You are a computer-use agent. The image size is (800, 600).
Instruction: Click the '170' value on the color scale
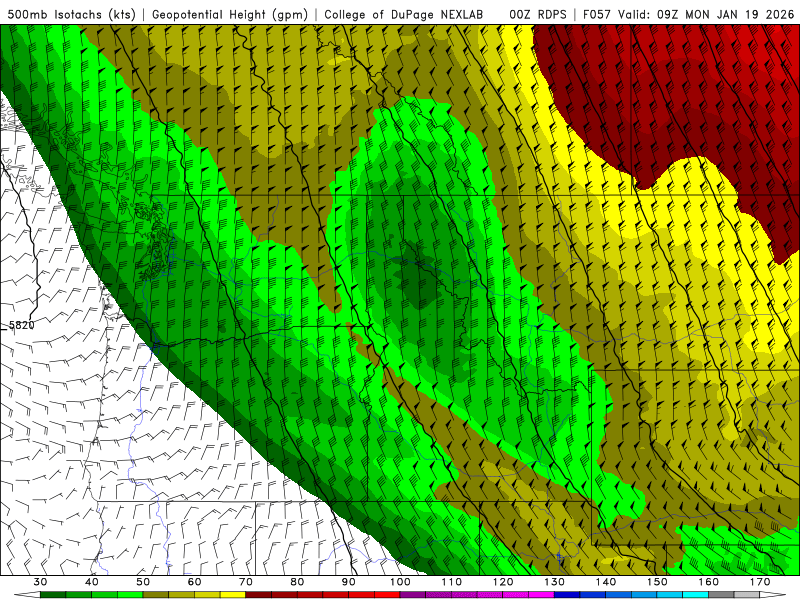point(760,582)
